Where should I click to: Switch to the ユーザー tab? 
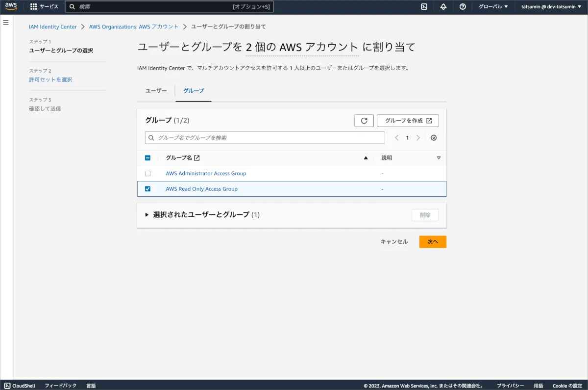pyautogui.click(x=156, y=91)
